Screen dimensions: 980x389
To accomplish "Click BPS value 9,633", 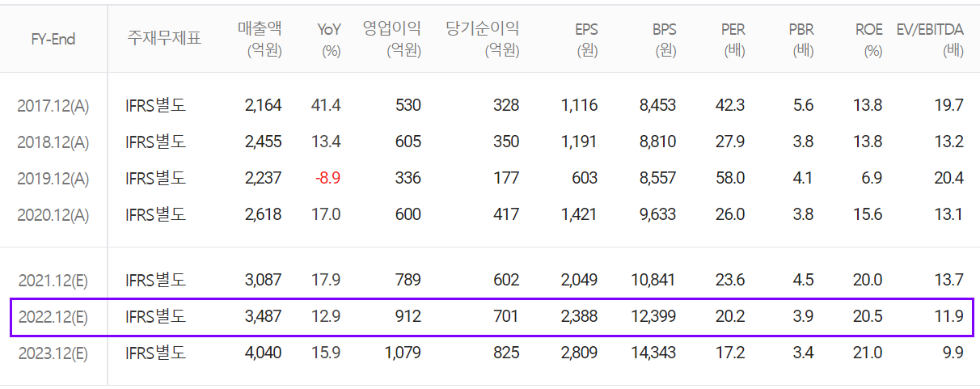I will click(x=657, y=214).
